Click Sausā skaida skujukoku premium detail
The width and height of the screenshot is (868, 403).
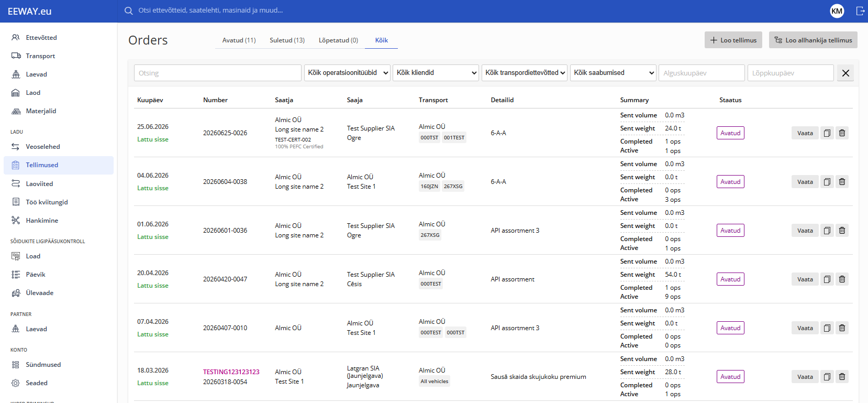tap(538, 377)
